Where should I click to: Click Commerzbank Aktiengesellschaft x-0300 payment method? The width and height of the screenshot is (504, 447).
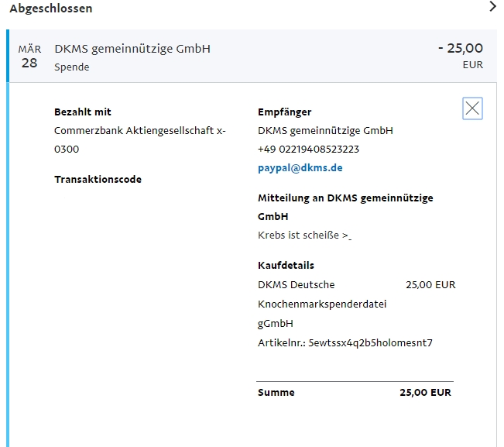(x=140, y=140)
